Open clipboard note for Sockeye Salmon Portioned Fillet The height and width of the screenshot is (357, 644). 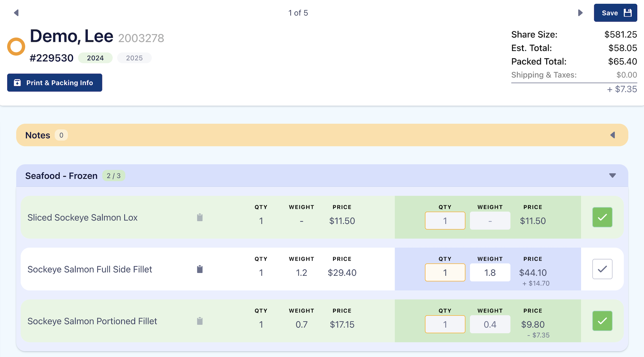click(200, 321)
